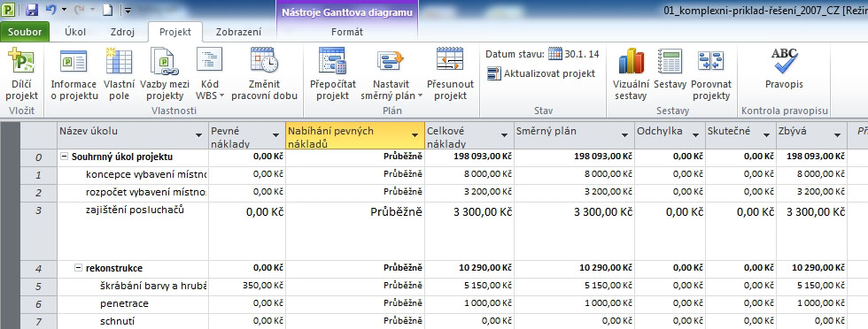Viewport: 868px width, 329px height.
Task: Select the schnutí task name
Action: [117, 322]
